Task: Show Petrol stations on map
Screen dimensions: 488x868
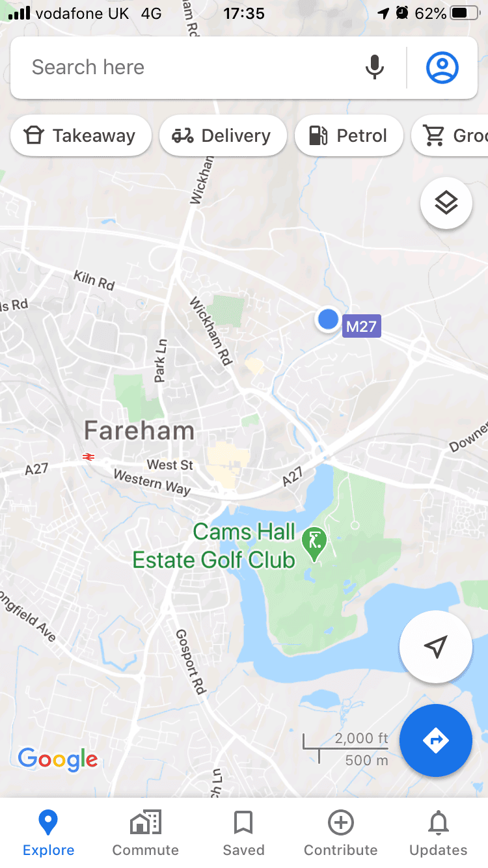Action: coord(349,135)
